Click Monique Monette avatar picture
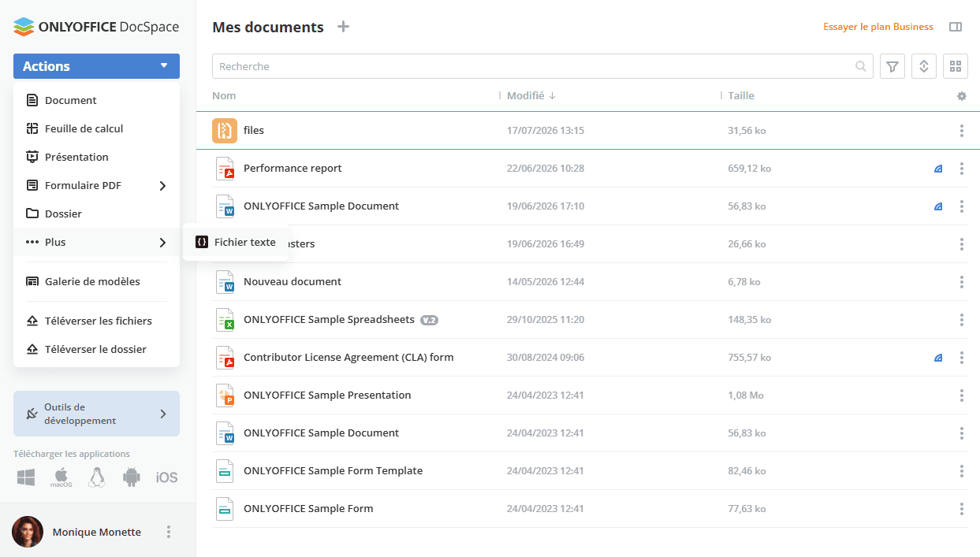The width and height of the screenshot is (980, 557). [x=28, y=532]
